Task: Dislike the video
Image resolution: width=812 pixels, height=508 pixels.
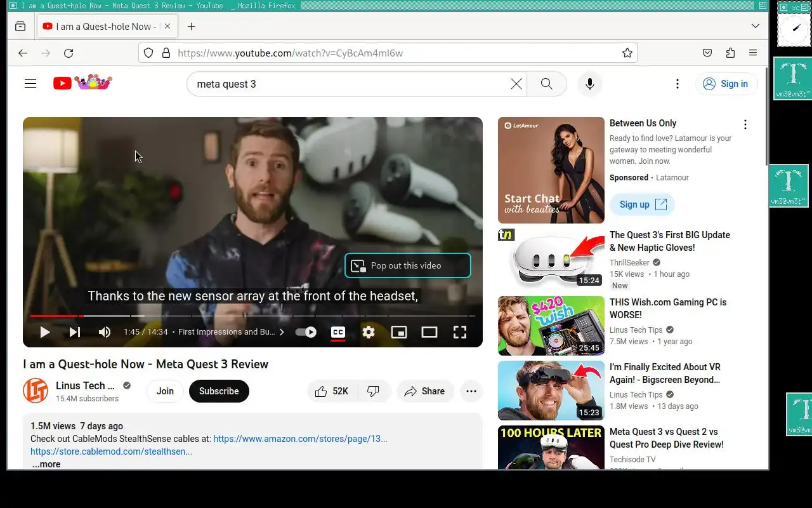Action: pos(374,391)
